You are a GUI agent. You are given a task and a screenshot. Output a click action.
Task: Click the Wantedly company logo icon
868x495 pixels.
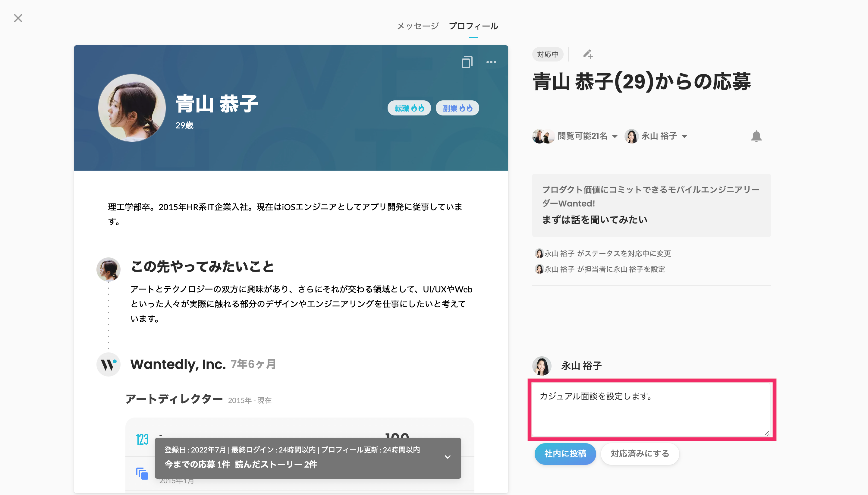[x=108, y=364]
